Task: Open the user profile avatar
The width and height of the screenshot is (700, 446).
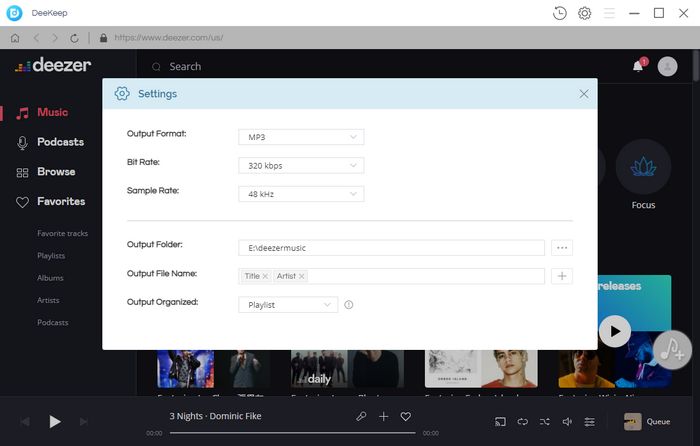Action: coord(667,67)
